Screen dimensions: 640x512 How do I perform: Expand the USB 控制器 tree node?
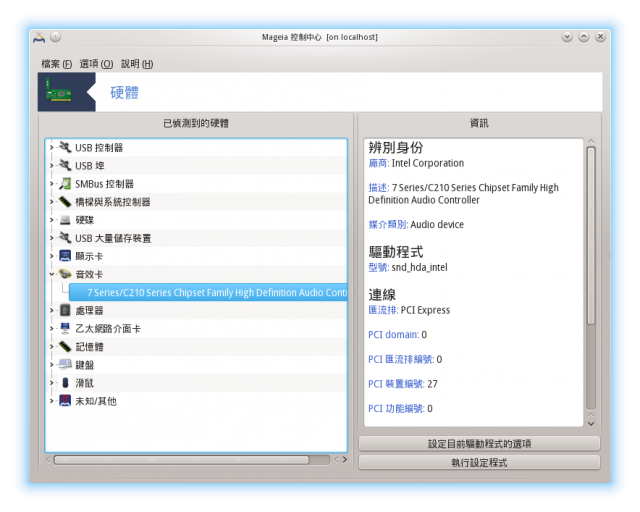coord(51,147)
